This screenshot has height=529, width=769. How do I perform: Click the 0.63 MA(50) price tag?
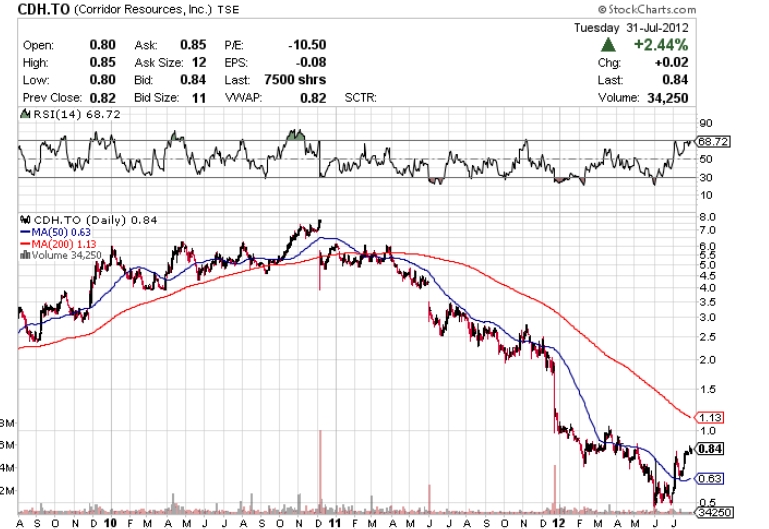pyautogui.click(x=709, y=479)
